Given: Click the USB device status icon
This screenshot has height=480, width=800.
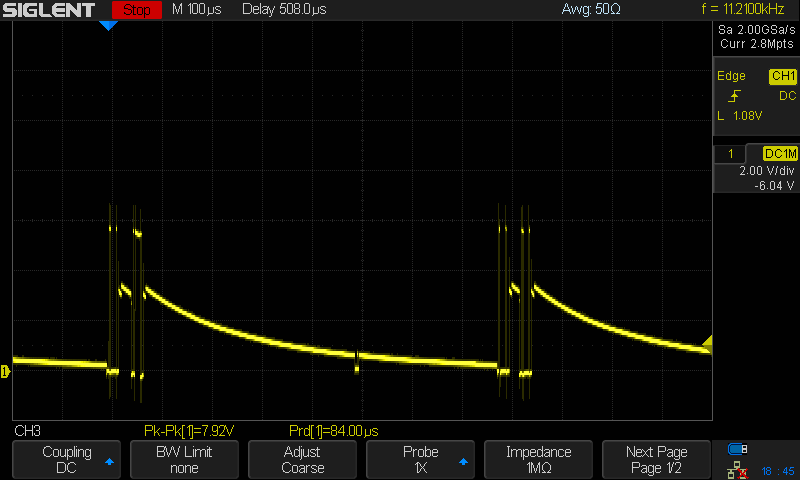Looking at the screenshot, I should pyautogui.click(x=737, y=449).
